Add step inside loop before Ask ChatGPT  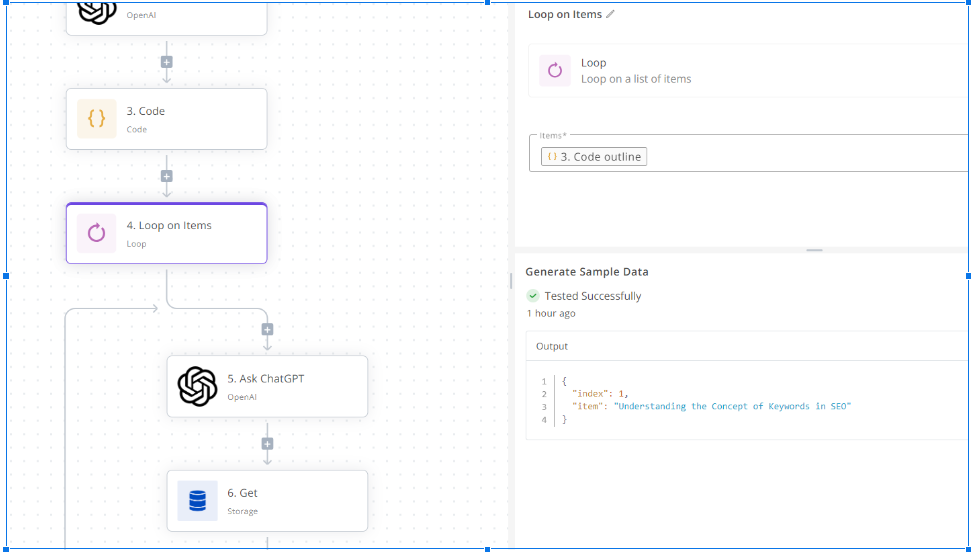pyautogui.click(x=268, y=330)
